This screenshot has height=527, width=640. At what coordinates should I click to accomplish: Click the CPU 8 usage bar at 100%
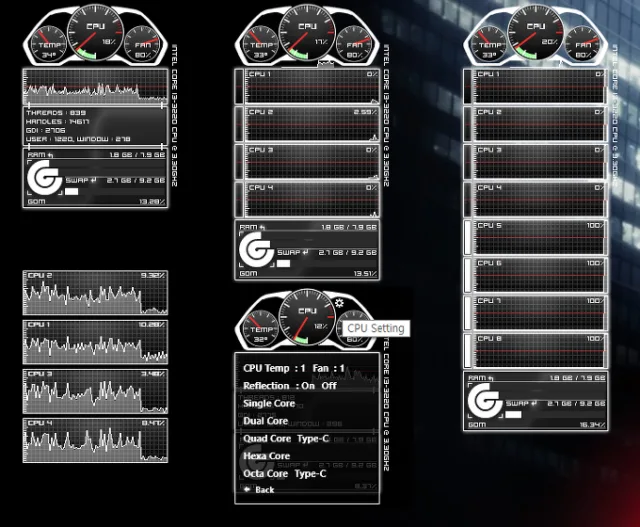(467, 351)
